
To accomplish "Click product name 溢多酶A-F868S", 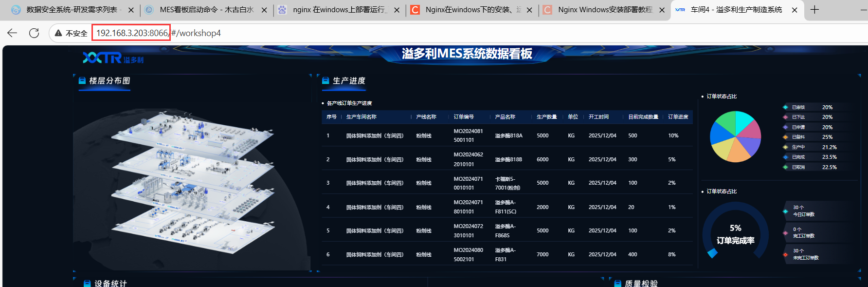I will click(505, 230).
